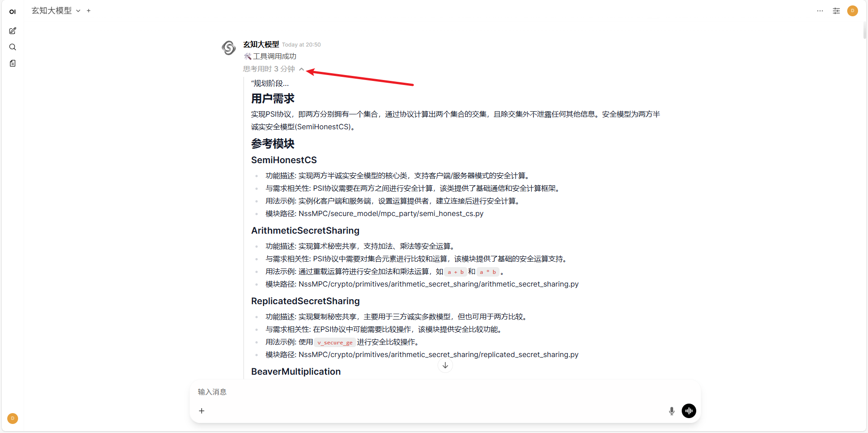This screenshot has width=868, height=433.
Task: Click the microphone dictation icon
Action: 672,411
